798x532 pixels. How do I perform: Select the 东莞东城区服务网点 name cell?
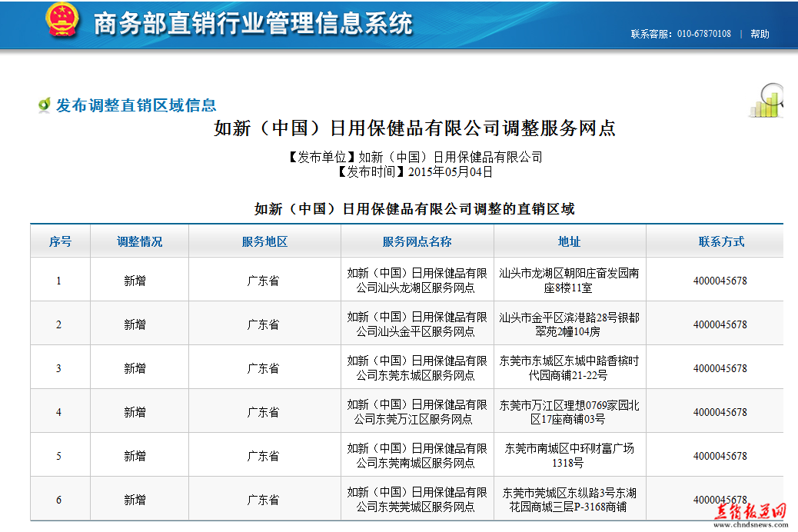click(417, 368)
